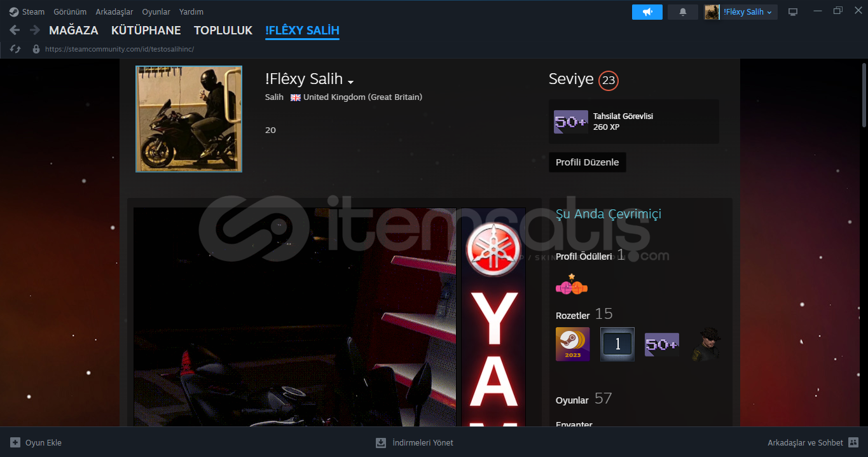Screen dimensions: 868x457
Task: Click the Seviye 23 level badge
Action: 609,80
